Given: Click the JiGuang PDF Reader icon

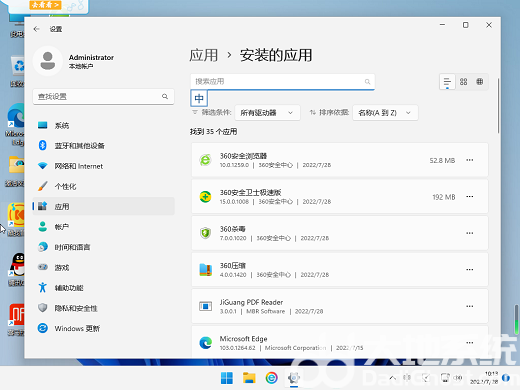Looking at the screenshot, I should tap(205, 306).
